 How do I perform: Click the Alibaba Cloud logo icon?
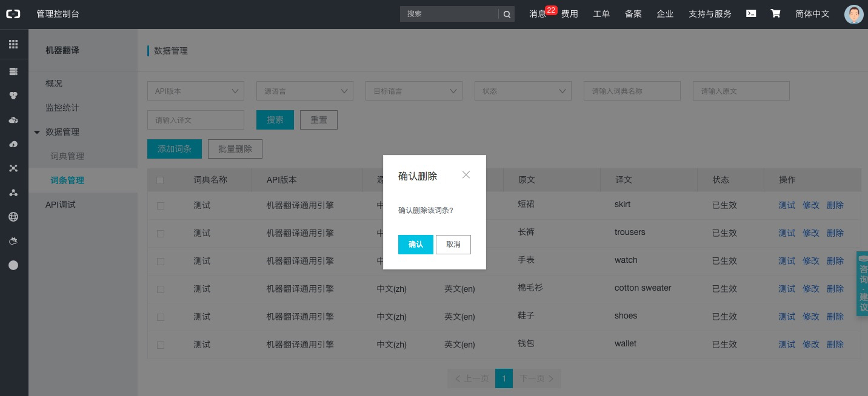(13, 14)
